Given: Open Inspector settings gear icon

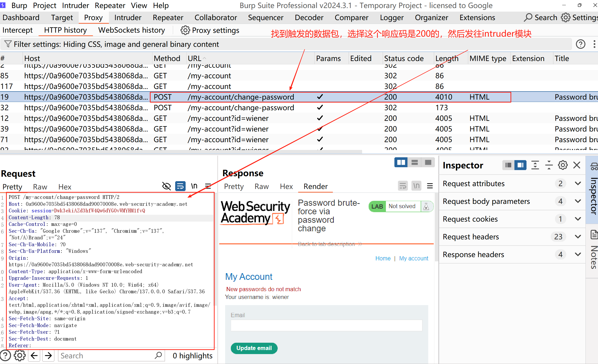Looking at the screenshot, I should (x=562, y=165).
